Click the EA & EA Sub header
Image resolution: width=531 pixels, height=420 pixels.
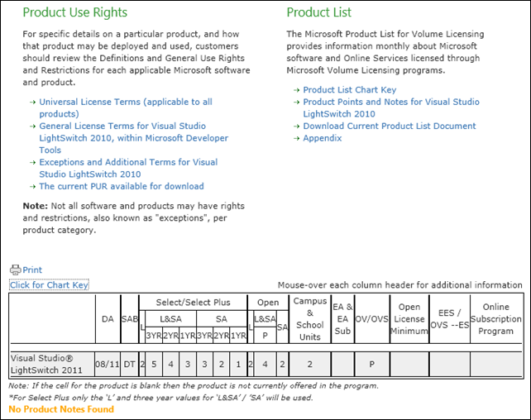point(342,319)
